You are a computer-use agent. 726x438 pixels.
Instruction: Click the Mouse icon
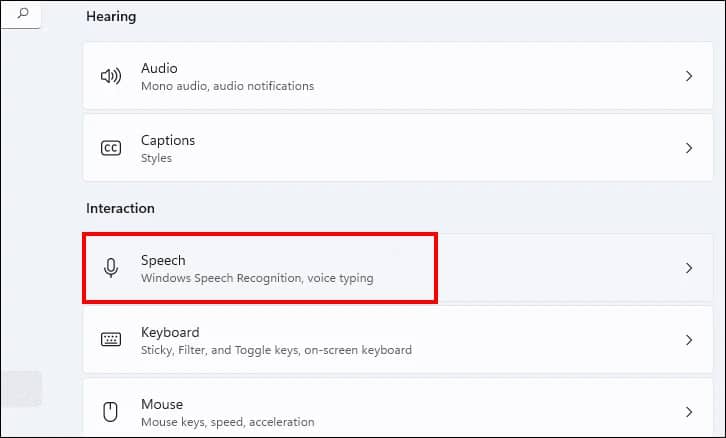(x=111, y=412)
